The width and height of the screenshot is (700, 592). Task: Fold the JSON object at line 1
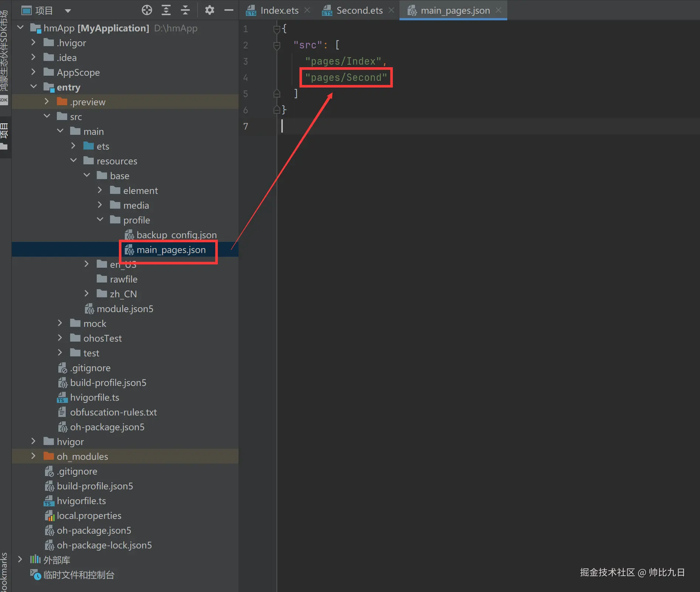277,29
